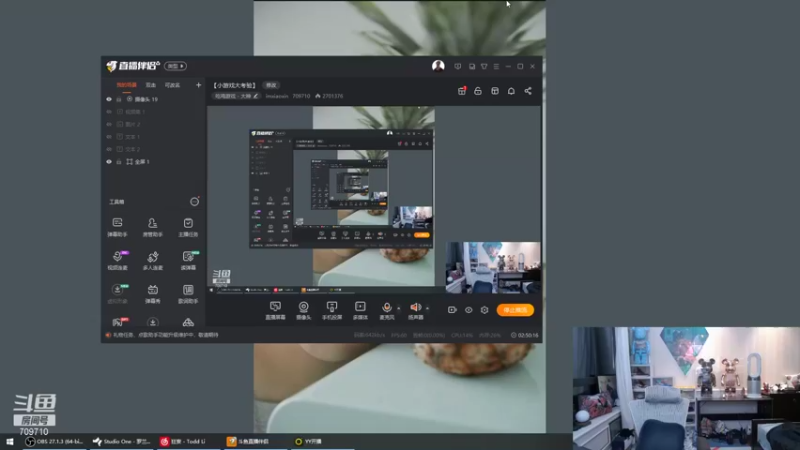Select the 摄像头 19 source row
The height and width of the screenshot is (450, 800).
pyautogui.click(x=153, y=99)
